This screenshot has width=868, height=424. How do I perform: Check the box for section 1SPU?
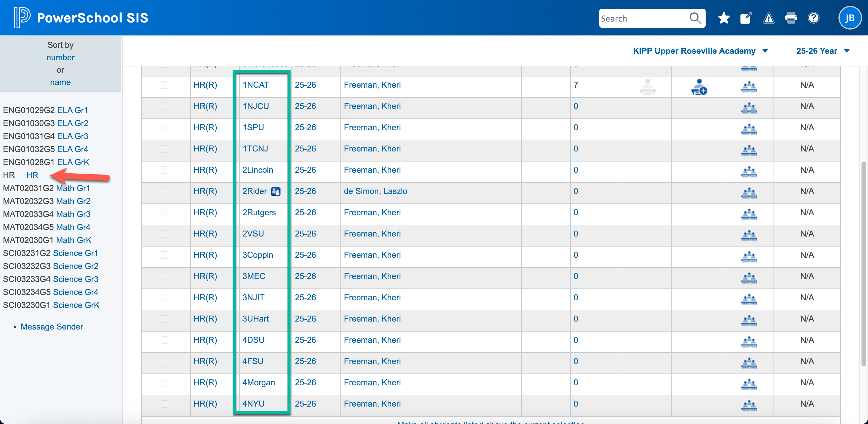[164, 127]
